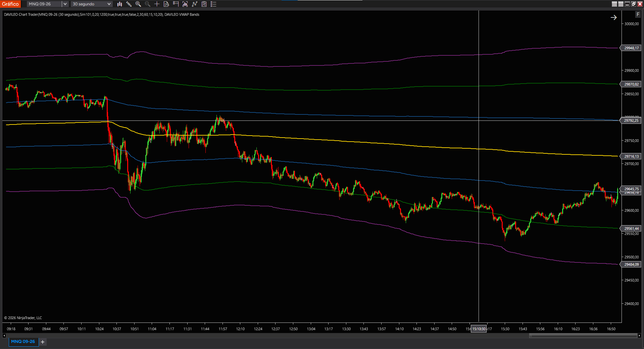The height and width of the screenshot is (349, 644).
Task: Open the Data Series icon
Action: pos(185,4)
